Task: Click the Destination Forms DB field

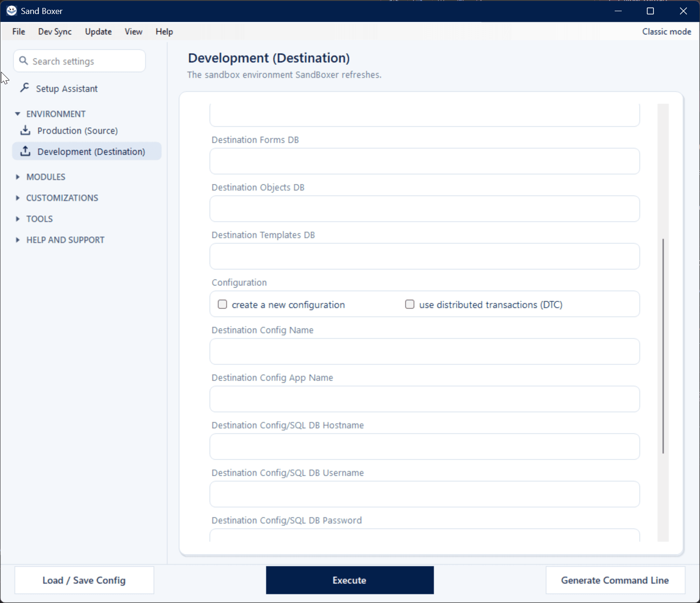Action: point(425,161)
